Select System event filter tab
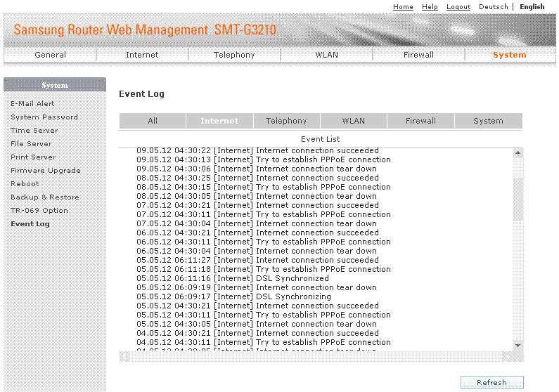Viewport: 559px width, 392px height. (x=489, y=121)
